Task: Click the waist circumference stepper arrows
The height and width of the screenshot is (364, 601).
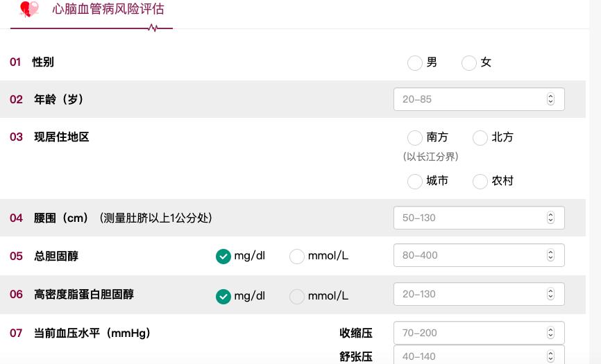Action: 550,218
